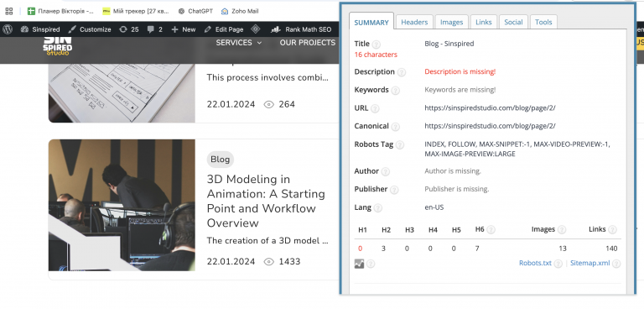Click the help icon next to H6
The image size is (644, 309).
491,230
